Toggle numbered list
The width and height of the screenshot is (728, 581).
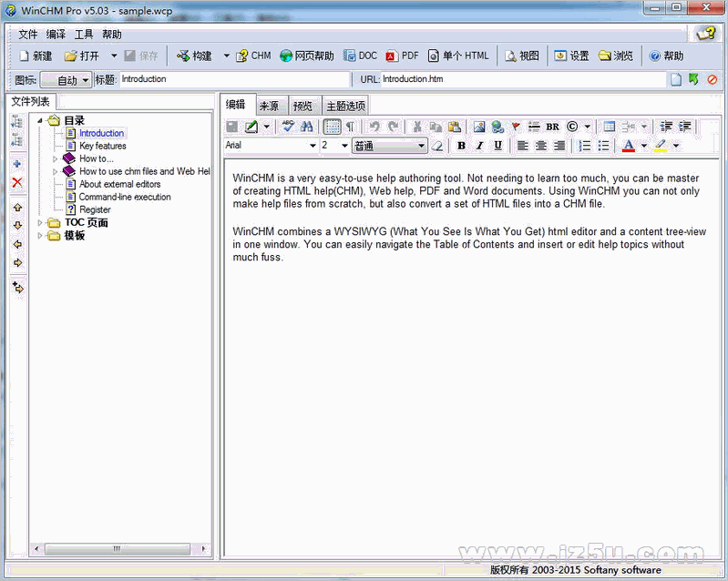click(x=585, y=146)
